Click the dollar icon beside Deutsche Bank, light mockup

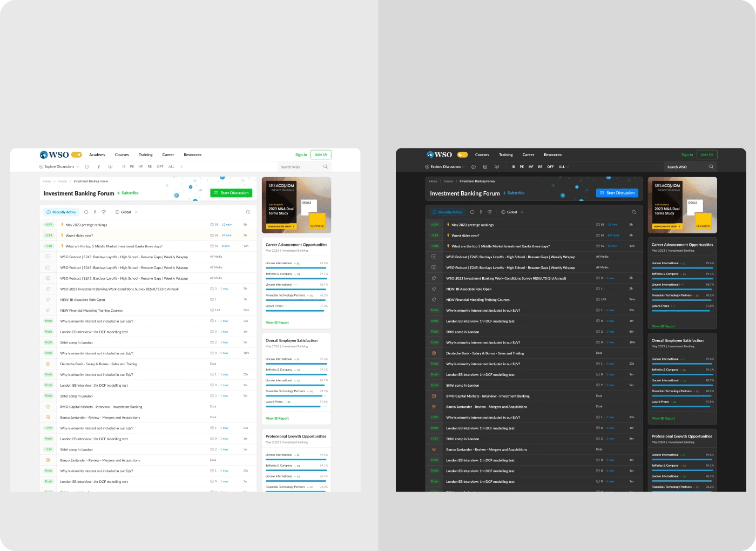48,364
